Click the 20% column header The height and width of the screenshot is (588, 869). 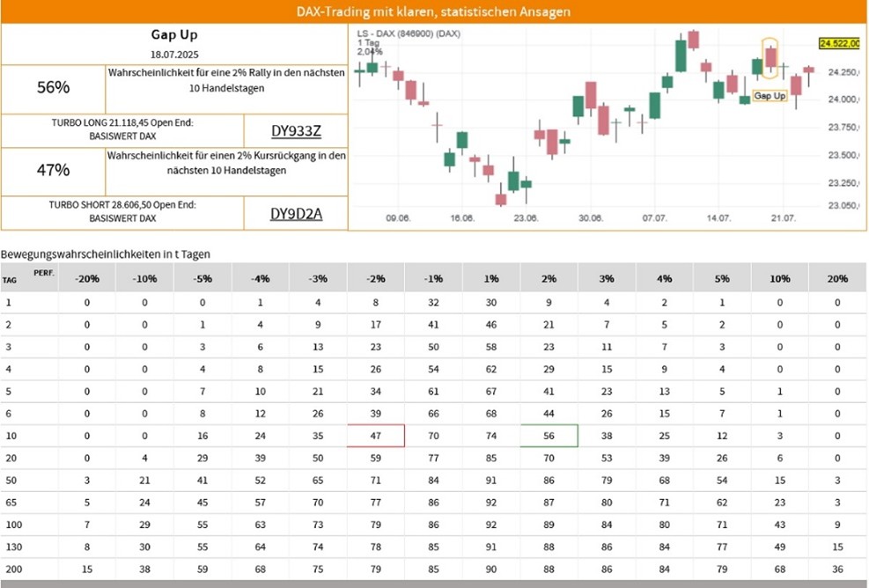837,279
